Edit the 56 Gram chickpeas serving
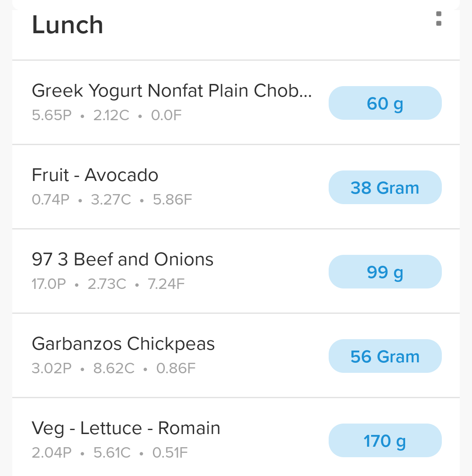Viewport: 472px width, 476px height. [x=385, y=356]
